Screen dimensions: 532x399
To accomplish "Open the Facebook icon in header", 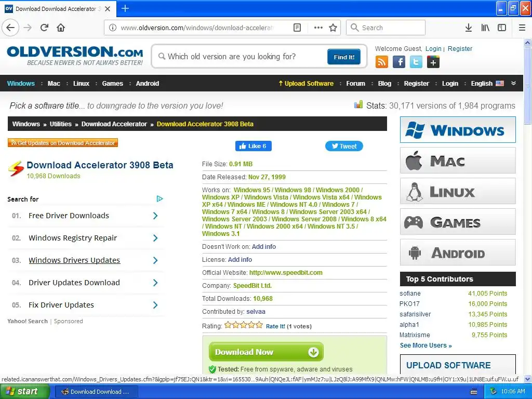I will [x=399, y=62].
